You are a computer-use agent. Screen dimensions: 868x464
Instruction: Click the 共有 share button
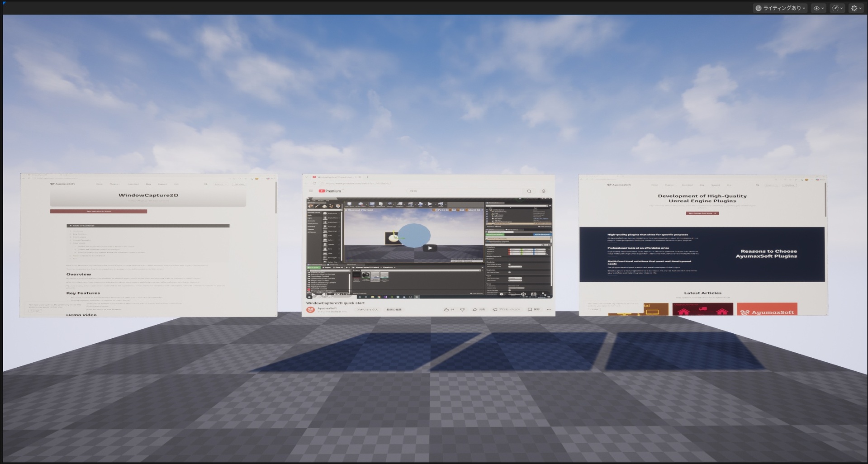479,309
